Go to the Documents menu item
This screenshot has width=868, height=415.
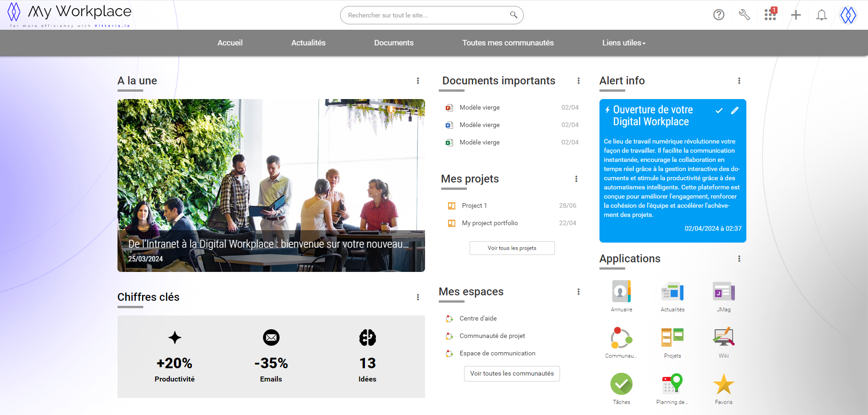[394, 43]
